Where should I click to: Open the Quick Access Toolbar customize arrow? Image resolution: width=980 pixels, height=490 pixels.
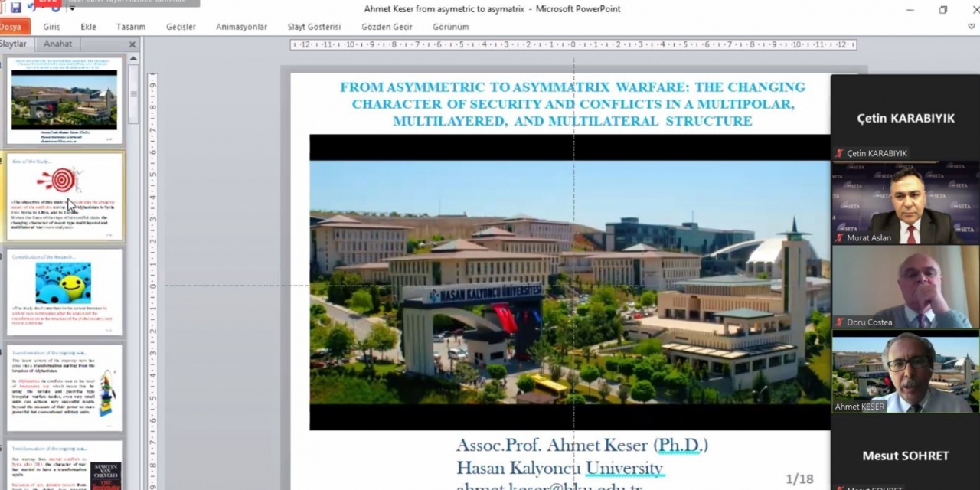(x=72, y=8)
